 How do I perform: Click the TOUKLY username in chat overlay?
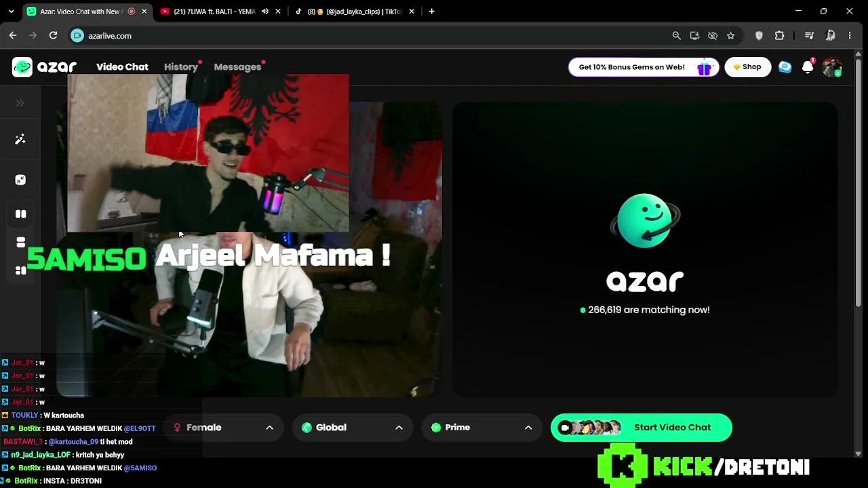tap(25, 415)
